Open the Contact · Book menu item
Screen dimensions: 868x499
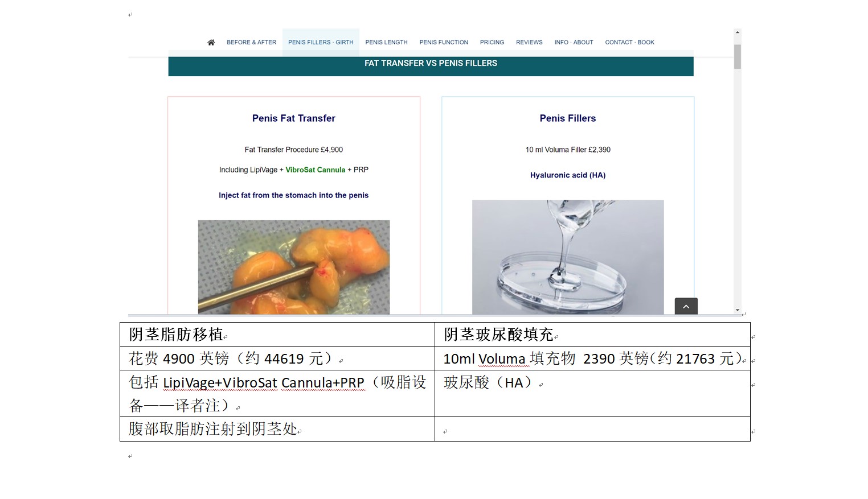coord(629,42)
